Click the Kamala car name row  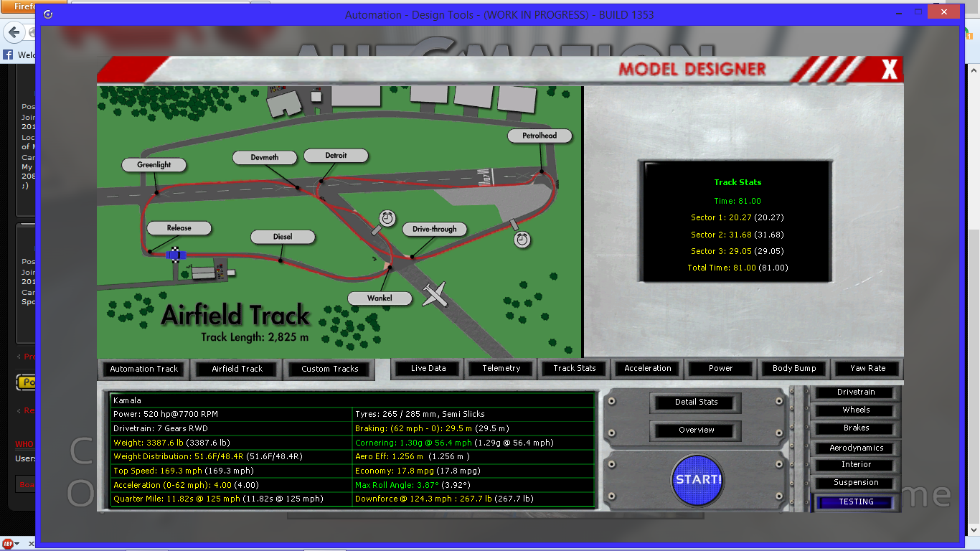click(352, 400)
